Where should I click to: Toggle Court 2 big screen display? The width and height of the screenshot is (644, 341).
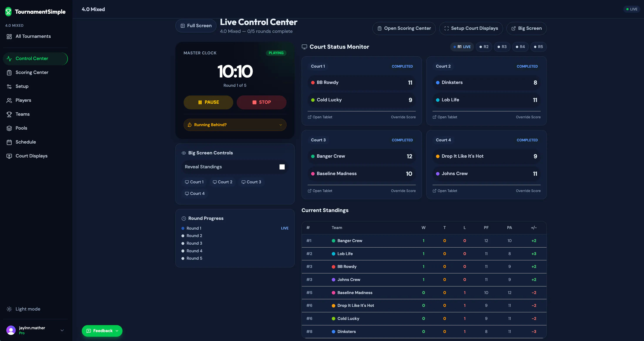[223, 182]
